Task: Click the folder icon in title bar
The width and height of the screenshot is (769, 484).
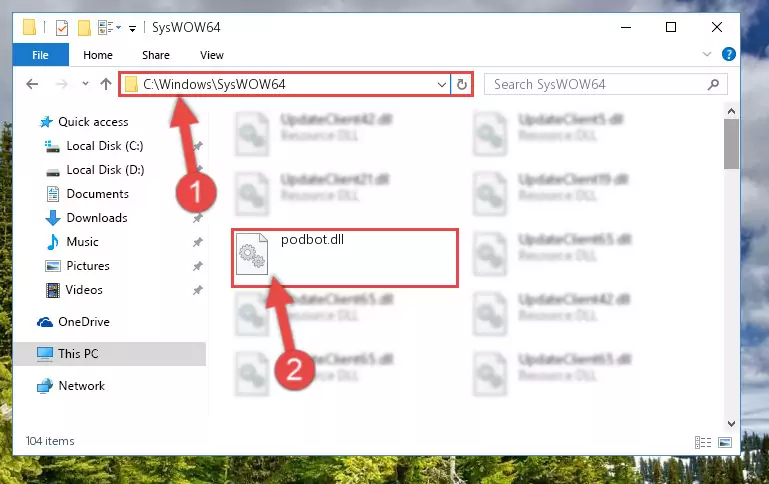Action: [29, 27]
